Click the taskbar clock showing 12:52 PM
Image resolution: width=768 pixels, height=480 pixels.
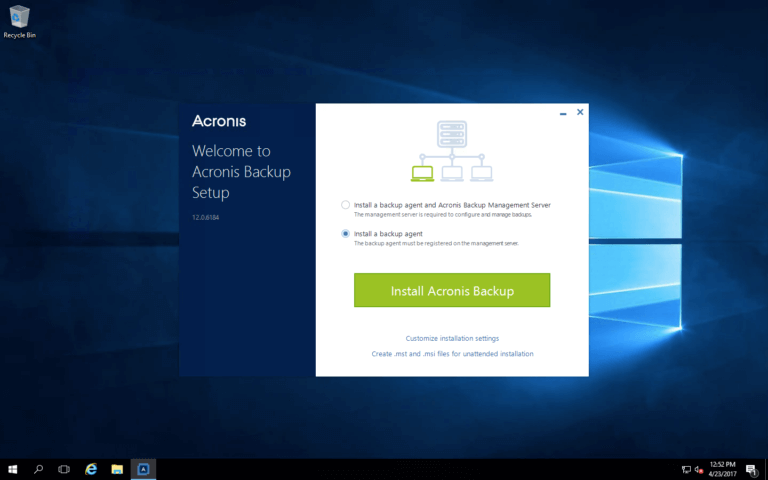(722, 469)
